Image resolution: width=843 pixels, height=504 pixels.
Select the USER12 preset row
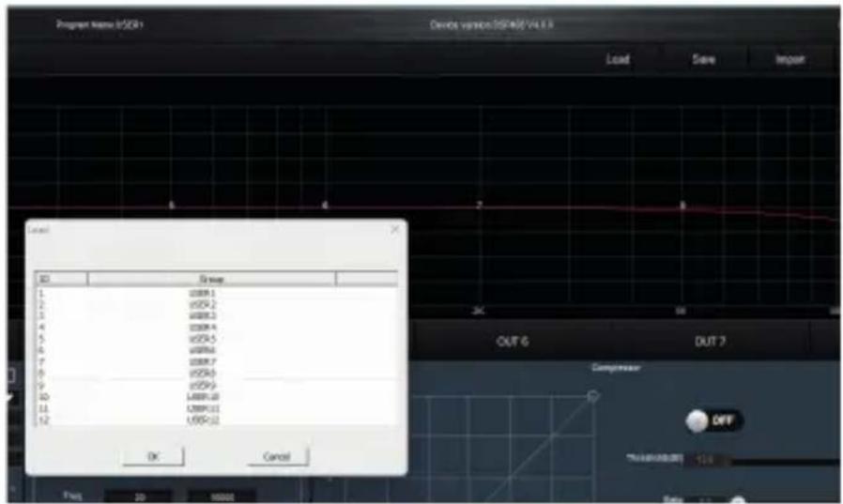pos(217,420)
